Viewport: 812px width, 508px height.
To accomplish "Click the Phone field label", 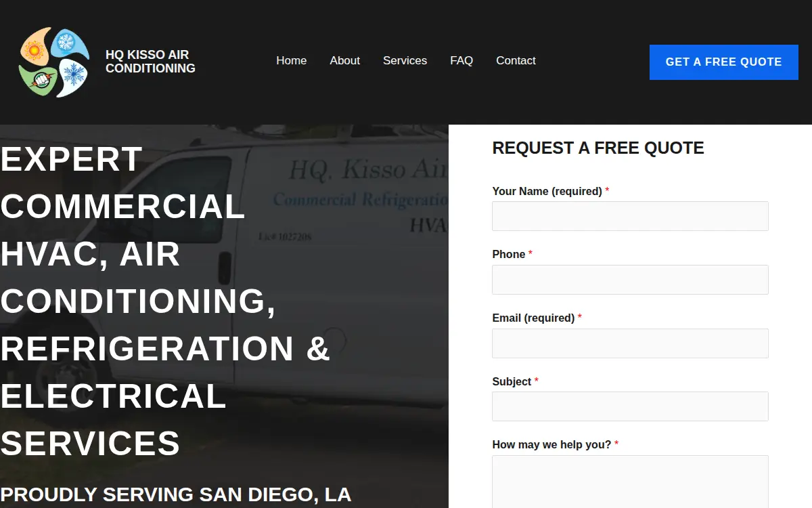I will pos(512,254).
